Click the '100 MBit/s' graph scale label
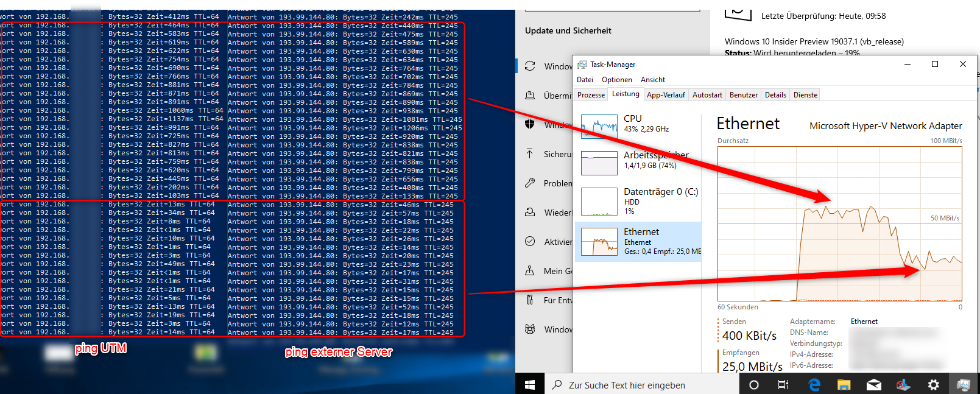The width and height of the screenshot is (980, 394). pos(946,141)
